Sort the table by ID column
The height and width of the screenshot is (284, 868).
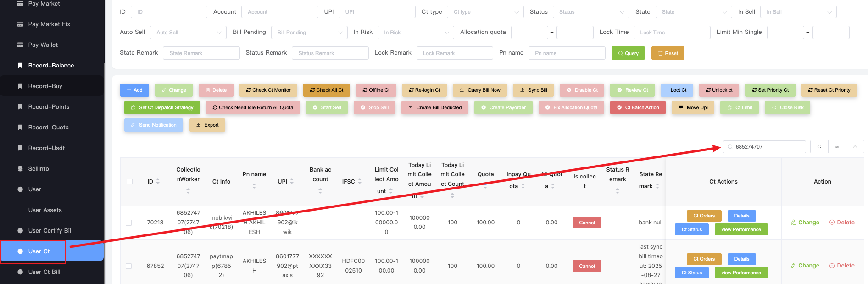click(158, 182)
